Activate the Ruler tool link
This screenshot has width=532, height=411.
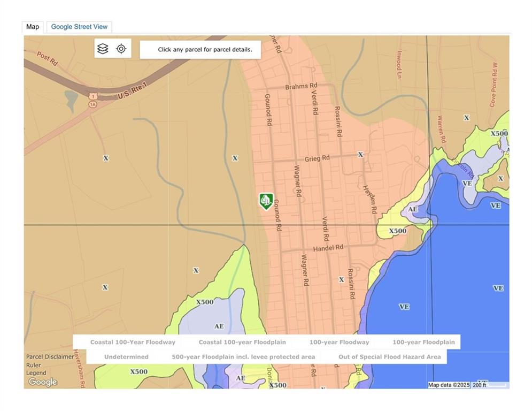(x=33, y=365)
